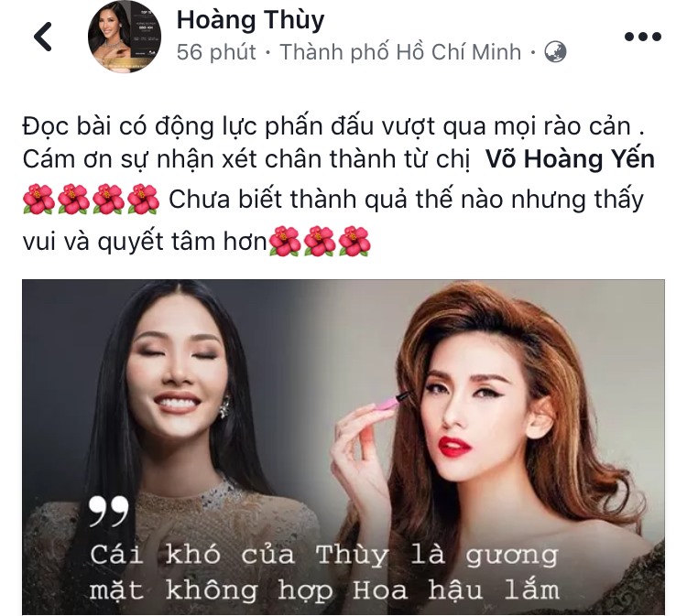
Task: Open the Thành phố Hồ Chí Minh location
Action: (x=400, y=52)
